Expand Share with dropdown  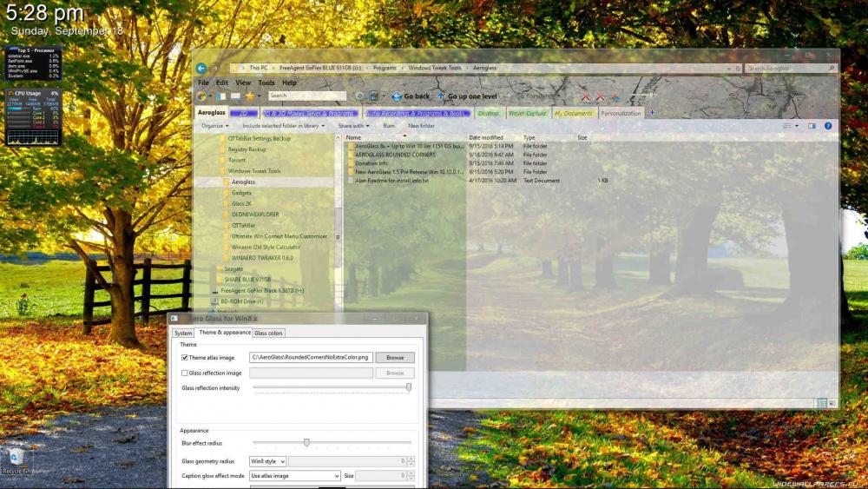pos(354,126)
